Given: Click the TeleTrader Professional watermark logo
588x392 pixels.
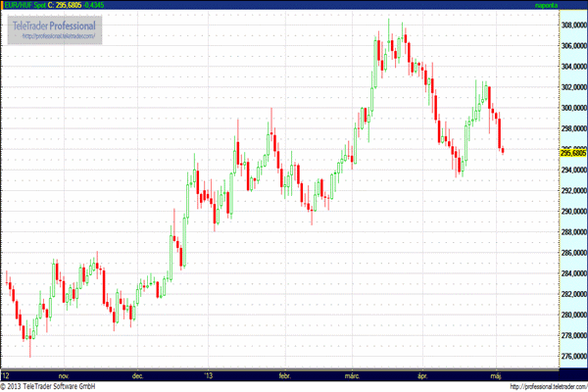Looking at the screenshot, I should click(x=56, y=24).
